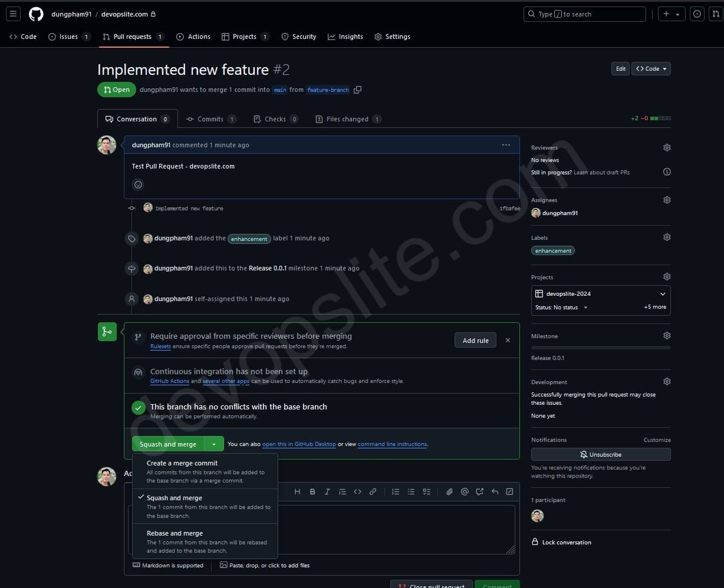Click Unsubscribe notifications button
Image resolution: width=724 pixels, height=588 pixels.
point(601,454)
